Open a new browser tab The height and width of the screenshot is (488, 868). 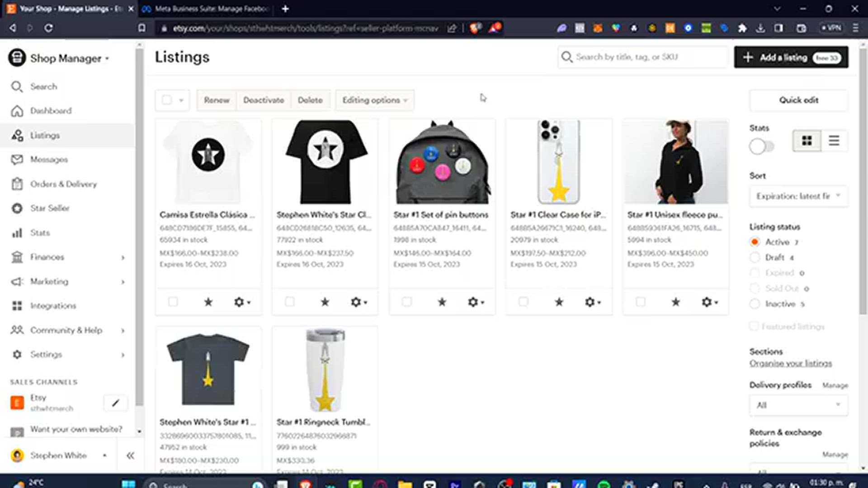[285, 9]
